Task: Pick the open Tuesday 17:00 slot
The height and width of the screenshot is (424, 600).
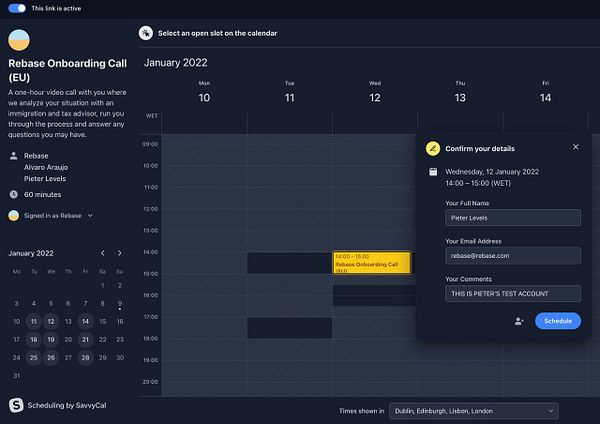Action: tap(289, 328)
